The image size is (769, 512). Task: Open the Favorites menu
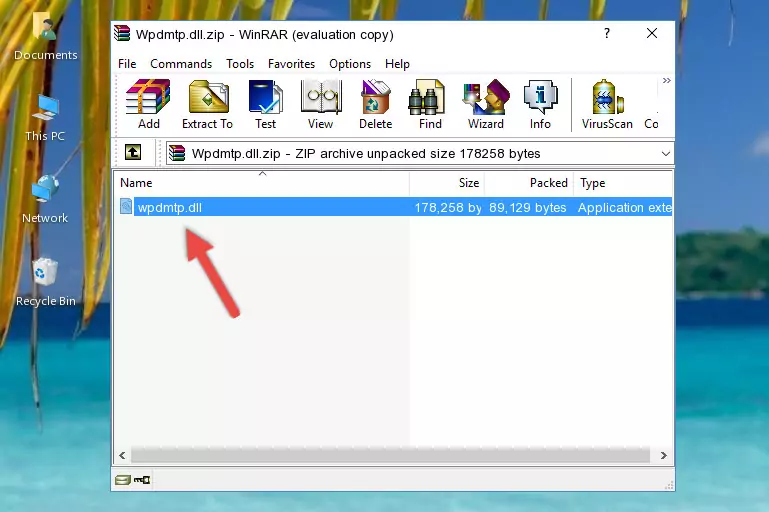pyautogui.click(x=291, y=64)
